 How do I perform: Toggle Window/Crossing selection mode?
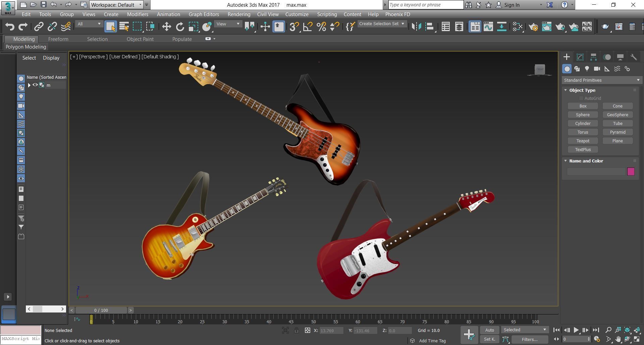tap(151, 26)
